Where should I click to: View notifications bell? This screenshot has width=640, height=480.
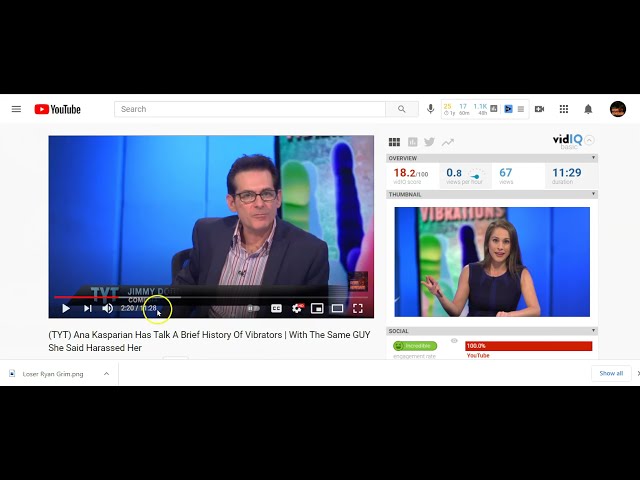588,109
